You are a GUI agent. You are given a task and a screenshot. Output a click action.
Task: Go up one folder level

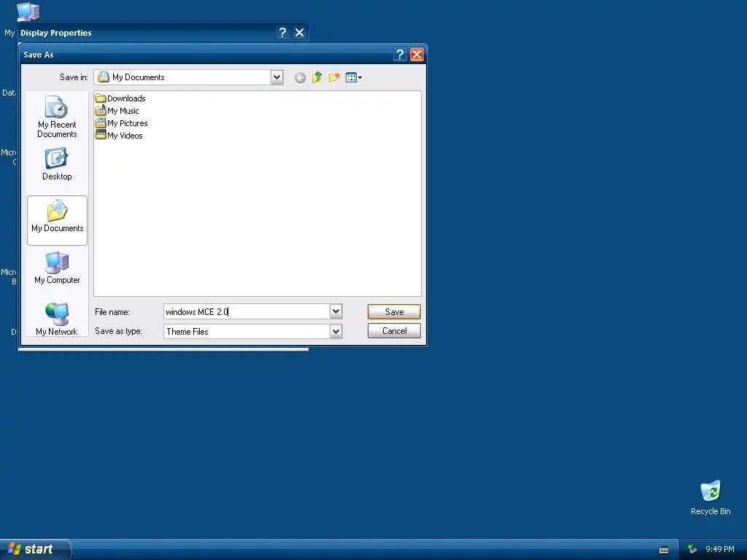point(317,77)
